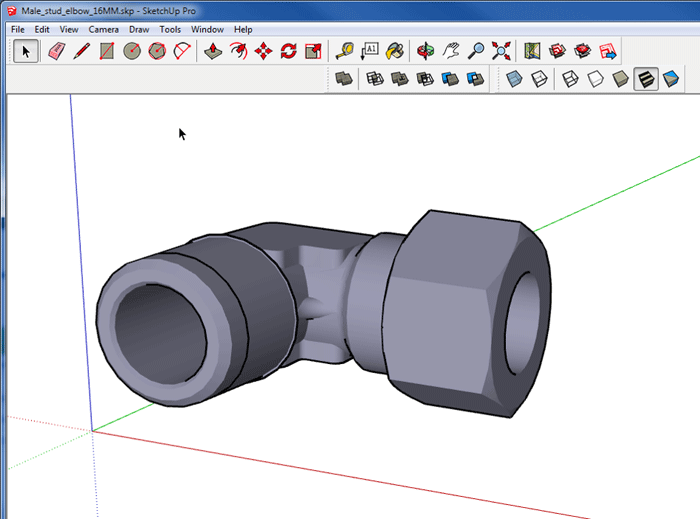This screenshot has width=700, height=519.
Task: Click the Send to LayOut button
Action: click(607, 50)
